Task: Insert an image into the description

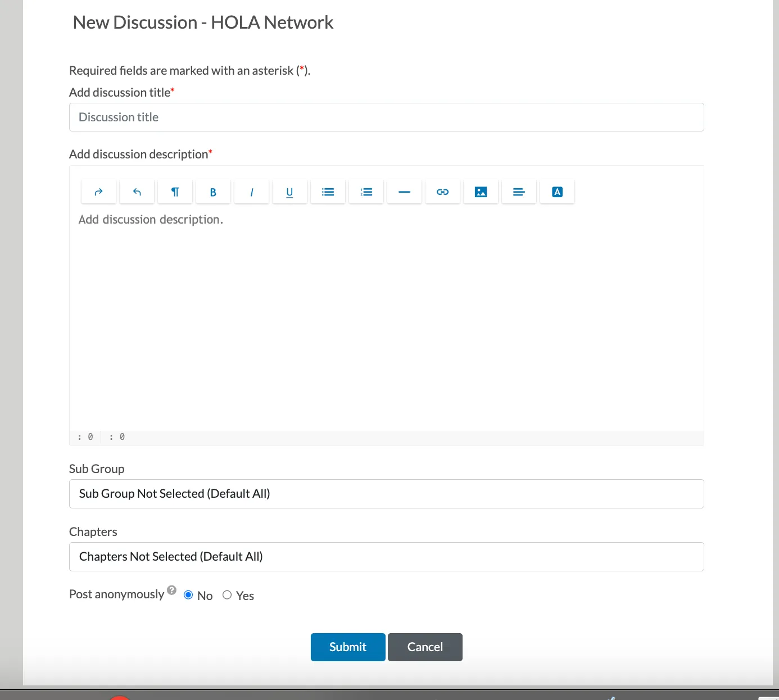Action: click(481, 192)
